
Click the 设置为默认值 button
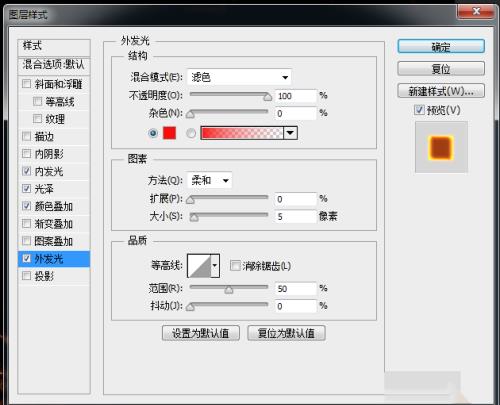click(201, 333)
